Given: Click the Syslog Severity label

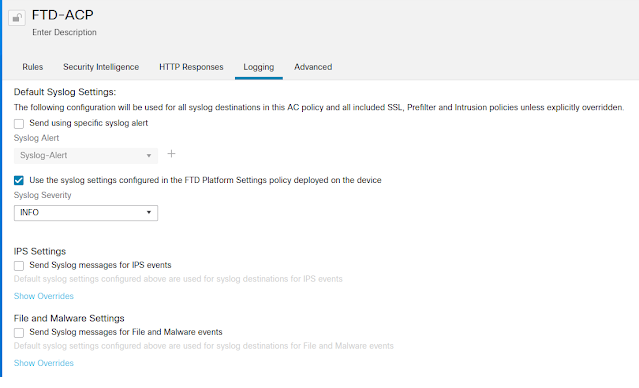Looking at the screenshot, I should [42, 195].
